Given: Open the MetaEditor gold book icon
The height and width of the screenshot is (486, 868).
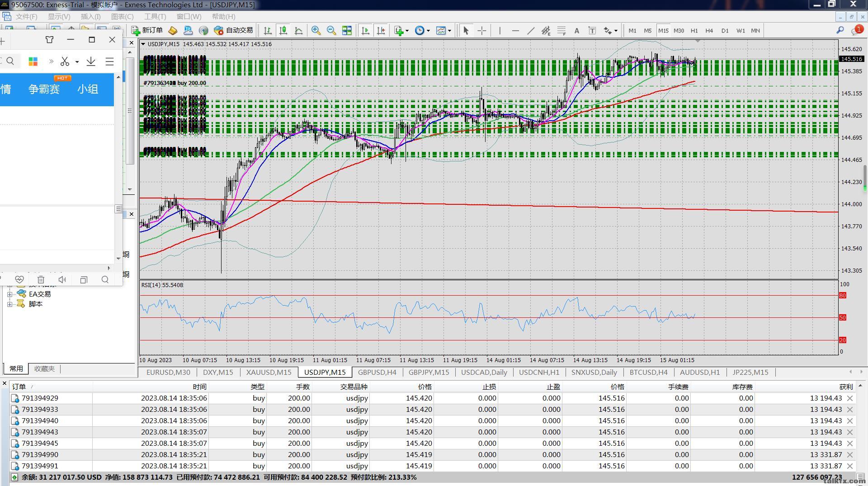Looking at the screenshot, I should coord(173,30).
